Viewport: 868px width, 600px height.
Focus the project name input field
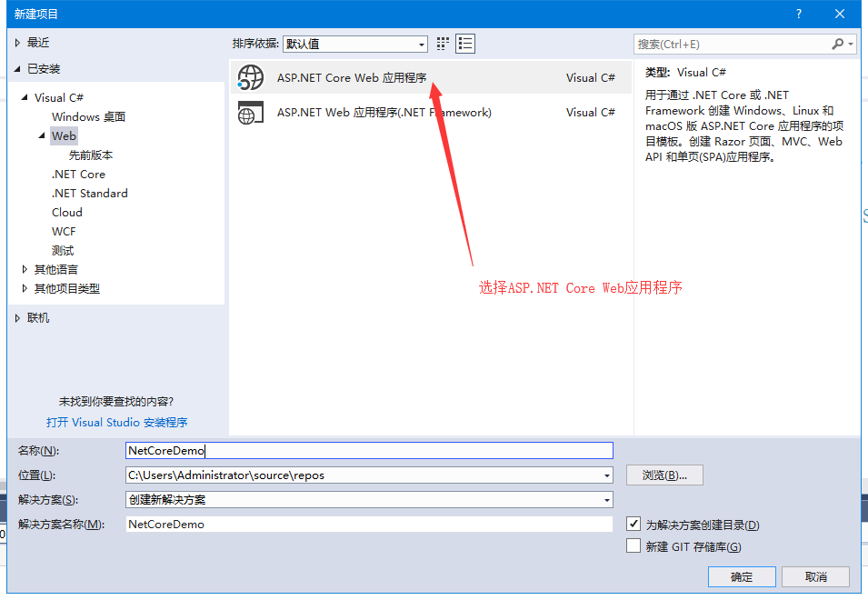(369, 451)
